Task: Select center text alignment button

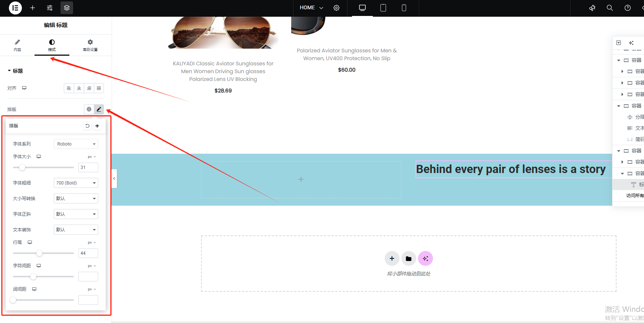Action: [x=79, y=88]
